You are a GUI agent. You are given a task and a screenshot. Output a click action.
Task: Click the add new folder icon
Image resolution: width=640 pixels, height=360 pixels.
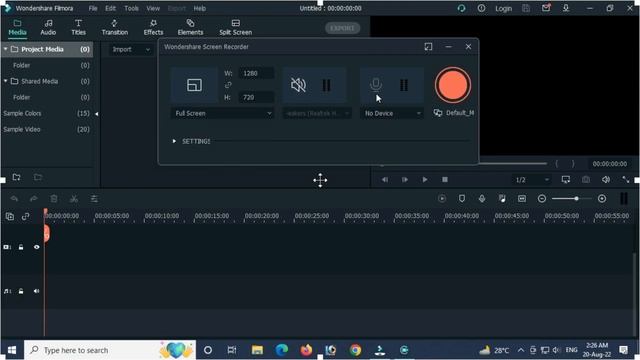tap(16, 177)
